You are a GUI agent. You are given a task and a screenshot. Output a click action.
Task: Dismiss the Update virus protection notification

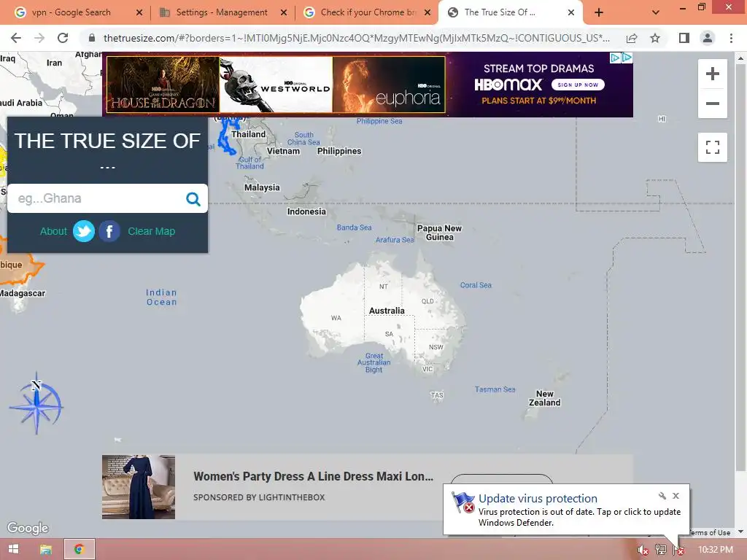676,496
